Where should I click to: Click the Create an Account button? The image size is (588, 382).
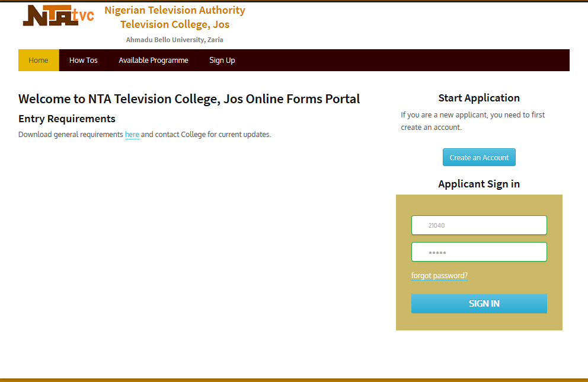point(479,157)
